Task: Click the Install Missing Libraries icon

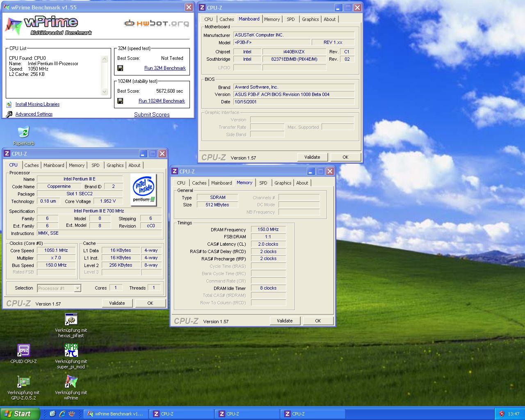Action: [9, 104]
